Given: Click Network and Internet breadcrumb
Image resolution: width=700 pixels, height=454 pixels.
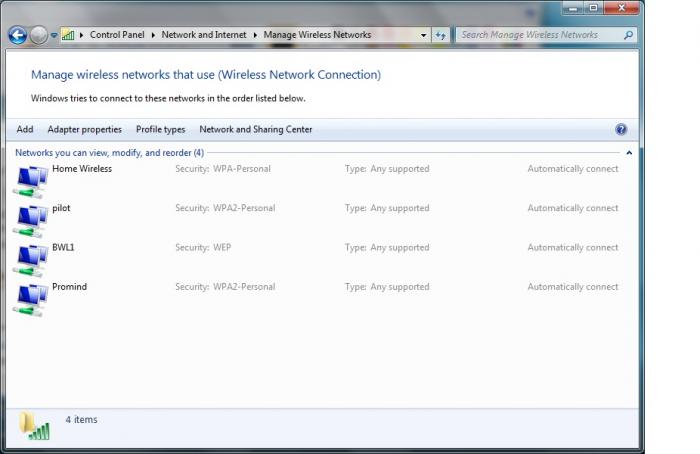Looking at the screenshot, I should click(x=205, y=35).
